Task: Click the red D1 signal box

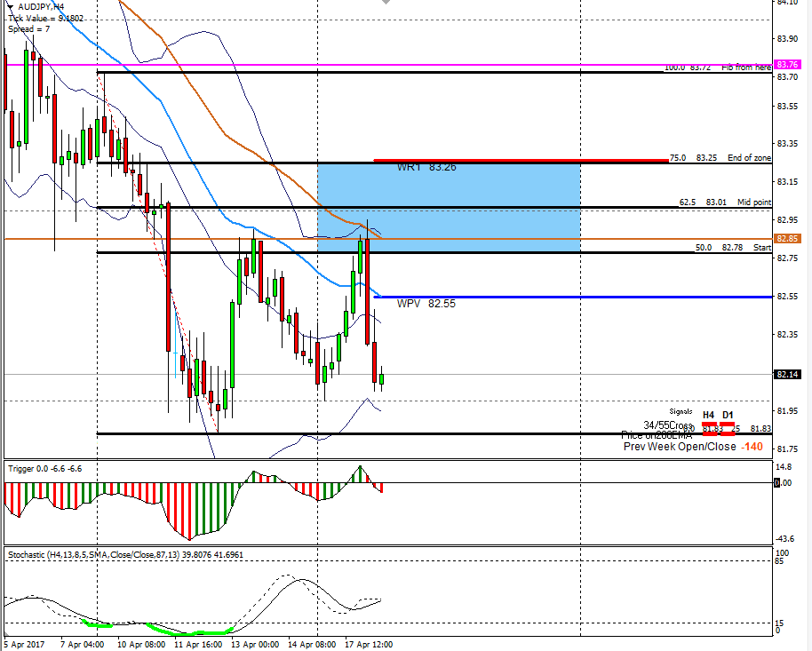Action: tap(728, 429)
